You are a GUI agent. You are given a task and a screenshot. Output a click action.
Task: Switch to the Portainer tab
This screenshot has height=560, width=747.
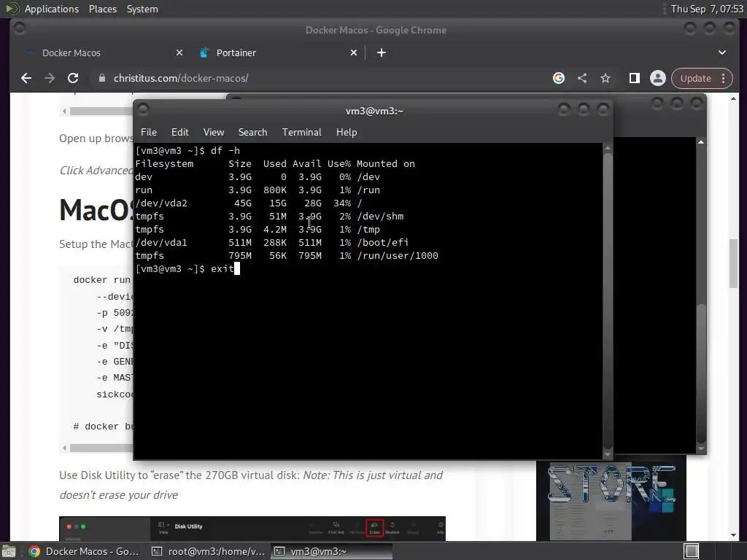click(x=276, y=52)
